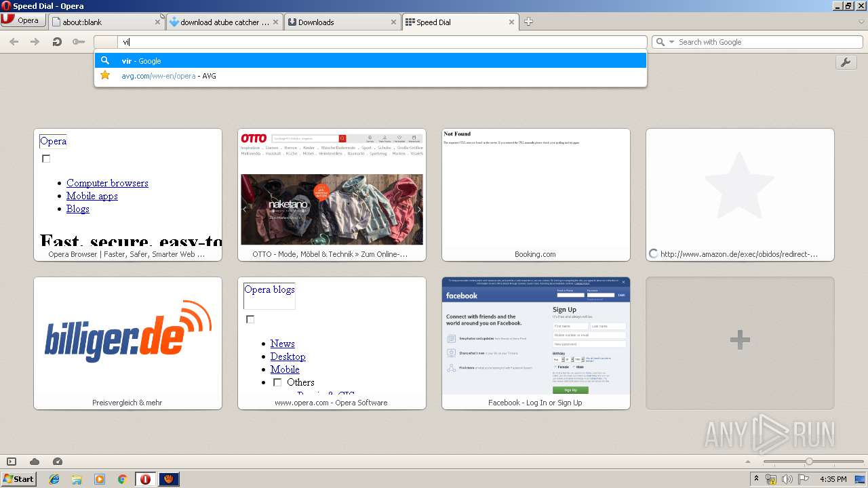Click the Blogs link in Opera thumbnail
Screen dimensions: 868x488
[x=78, y=209]
